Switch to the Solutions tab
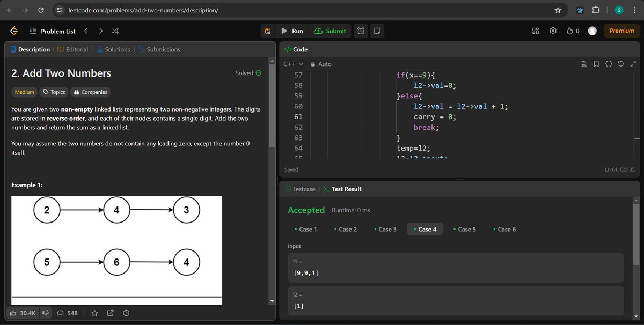644x325 pixels. pyautogui.click(x=113, y=49)
